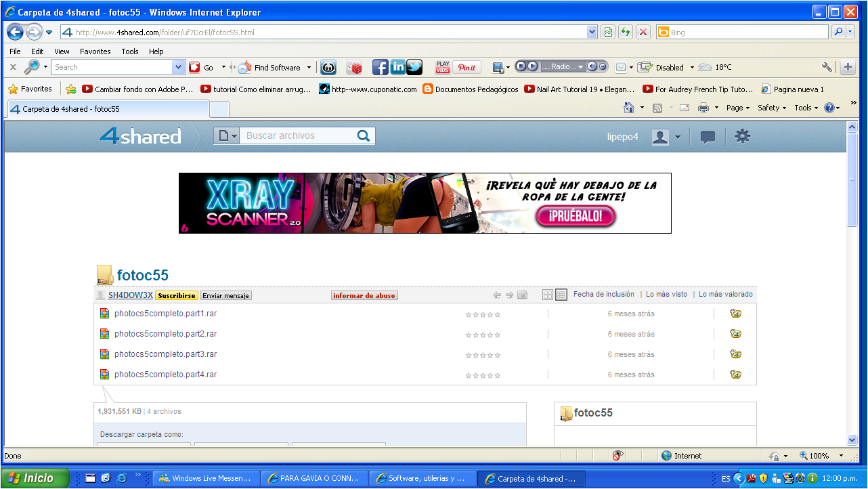Click the radio player play button
Screen dimensions: 868x489
tap(533, 66)
